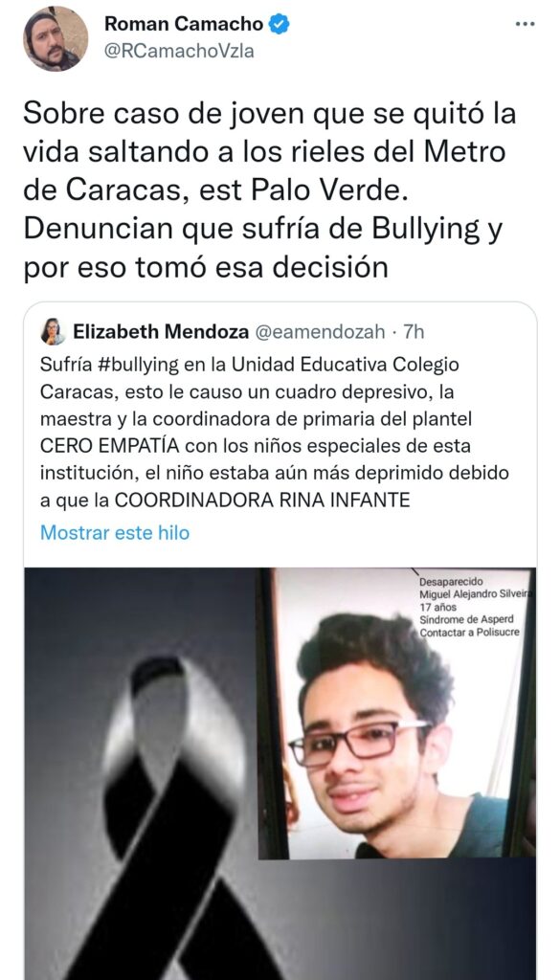
Task: Click the Roman Camacho display name
Action: pos(184,24)
